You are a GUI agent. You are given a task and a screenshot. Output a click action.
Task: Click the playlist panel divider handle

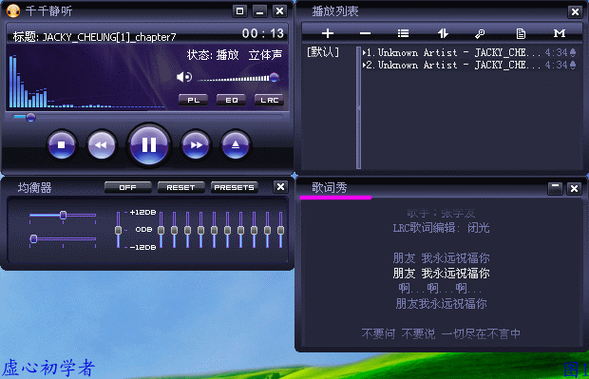pyautogui.click(x=359, y=108)
